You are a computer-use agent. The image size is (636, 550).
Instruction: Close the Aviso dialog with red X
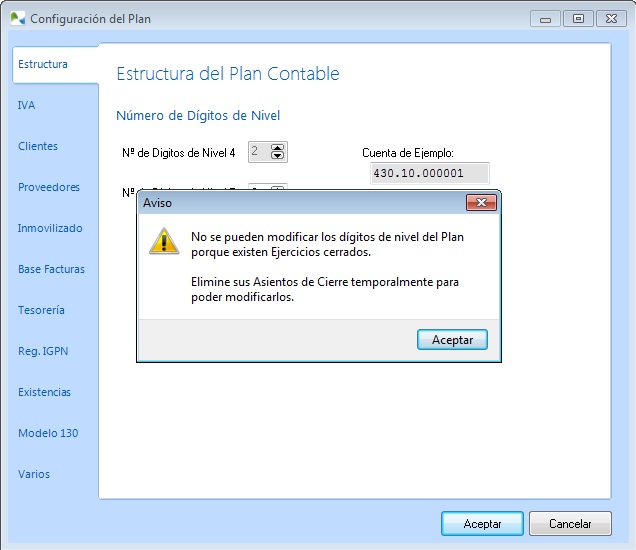(481, 202)
